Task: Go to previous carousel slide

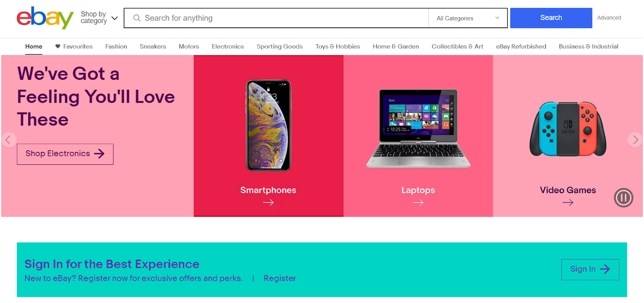Action: (8, 140)
